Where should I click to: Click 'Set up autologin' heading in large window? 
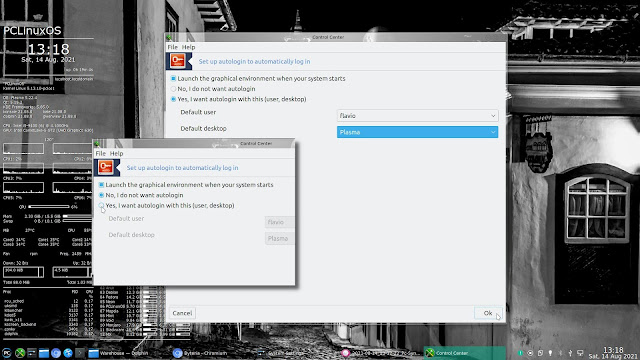coord(254,61)
